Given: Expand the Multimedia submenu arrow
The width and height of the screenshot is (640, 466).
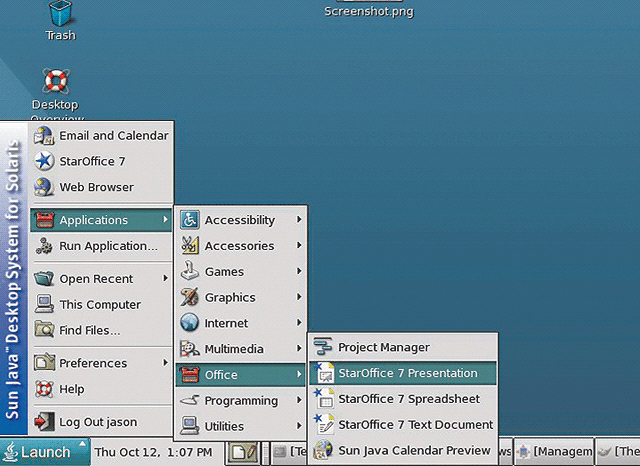Looking at the screenshot, I should (299, 348).
